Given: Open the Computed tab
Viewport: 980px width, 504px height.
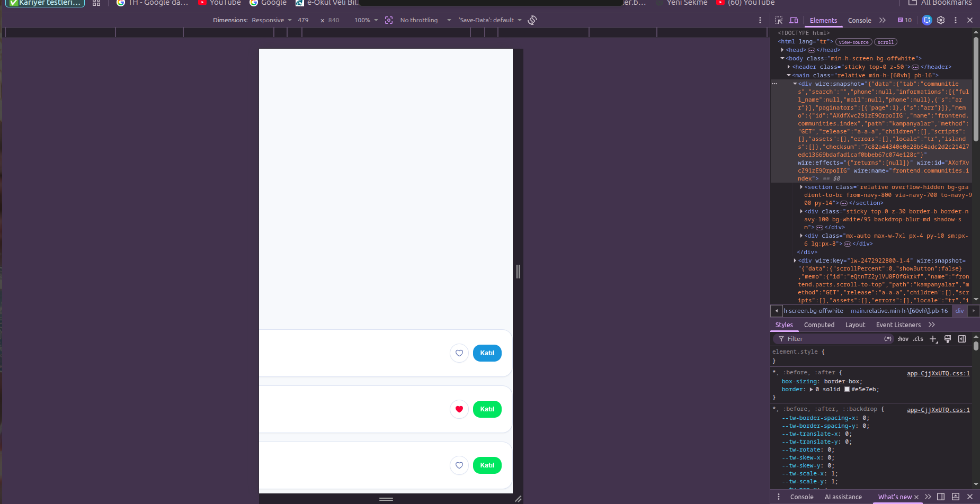Looking at the screenshot, I should click(x=819, y=325).
